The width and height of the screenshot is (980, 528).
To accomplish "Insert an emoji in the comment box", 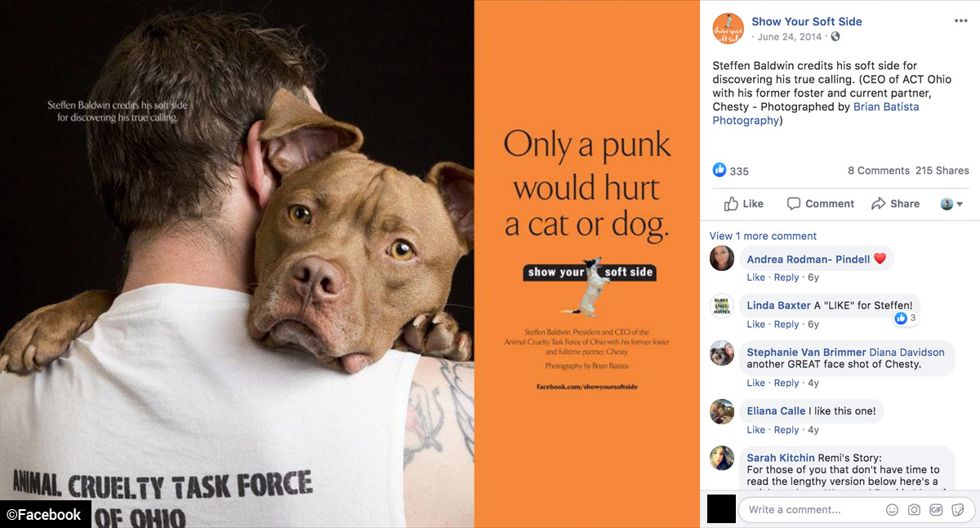I will point(892,509).
